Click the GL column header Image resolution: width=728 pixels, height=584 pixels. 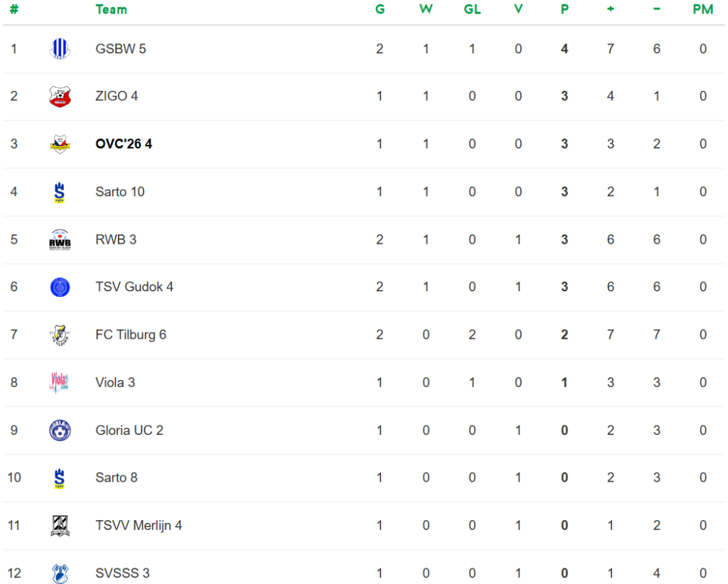coord(472,9)
